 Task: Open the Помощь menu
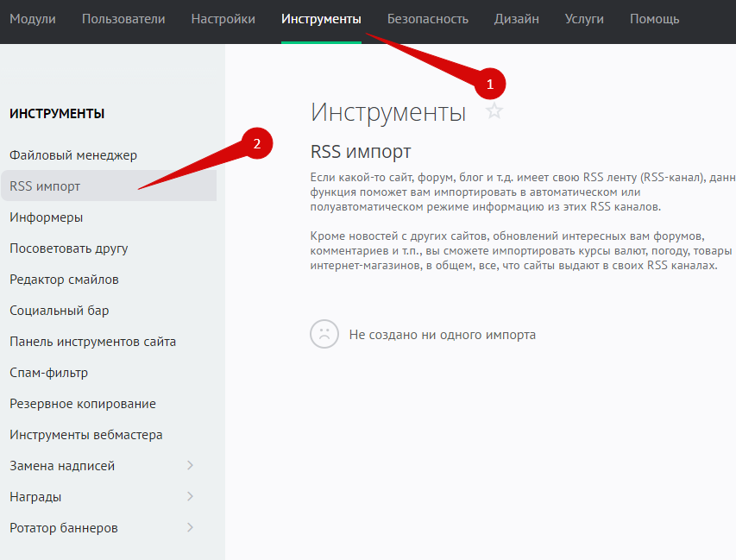coord(654,19)
